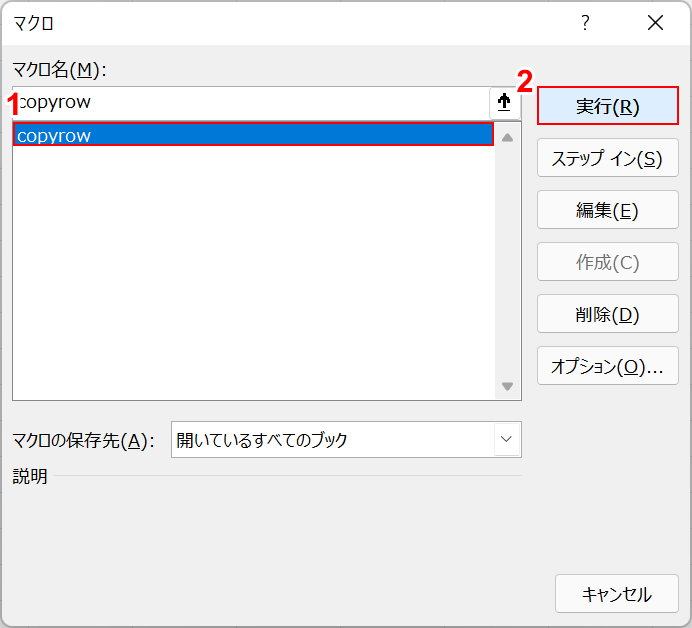Open the macro editor via 編集(E)
The height and width of the screenshot is (628, 692).
click(607, 210)
